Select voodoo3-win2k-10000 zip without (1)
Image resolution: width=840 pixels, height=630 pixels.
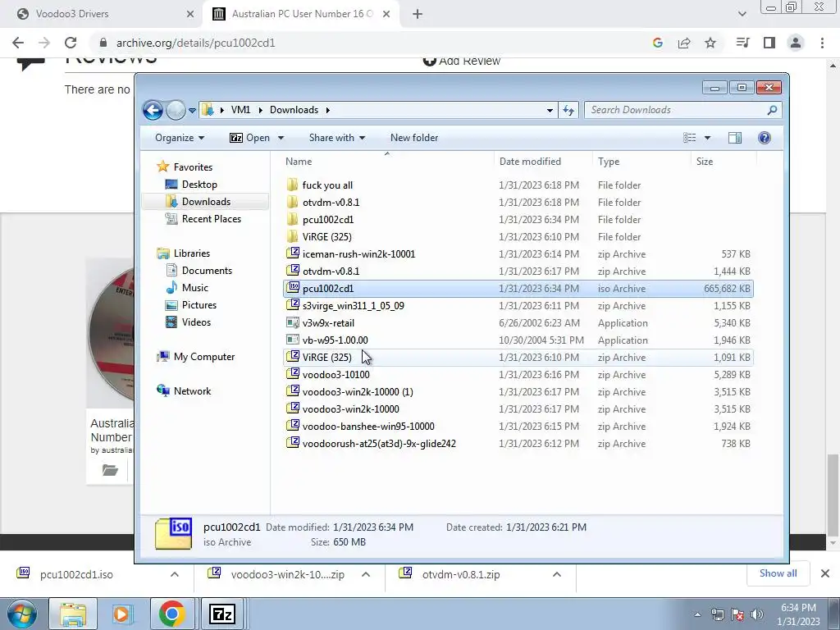pyautogui.click(x=518, y=409)
